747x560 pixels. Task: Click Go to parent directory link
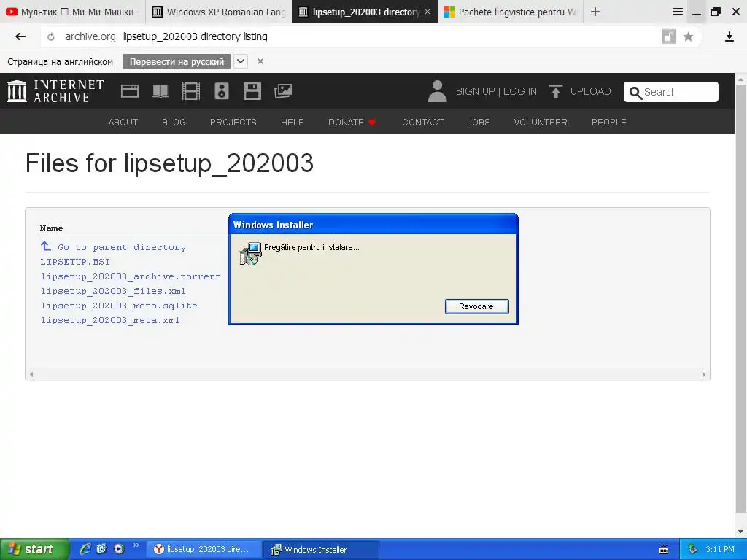[122, 247]
